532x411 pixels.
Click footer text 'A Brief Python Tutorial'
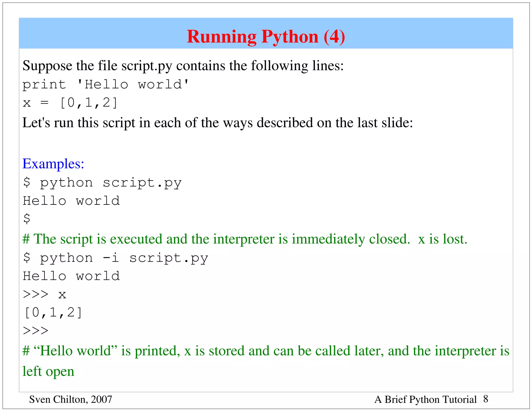[425, 400]
